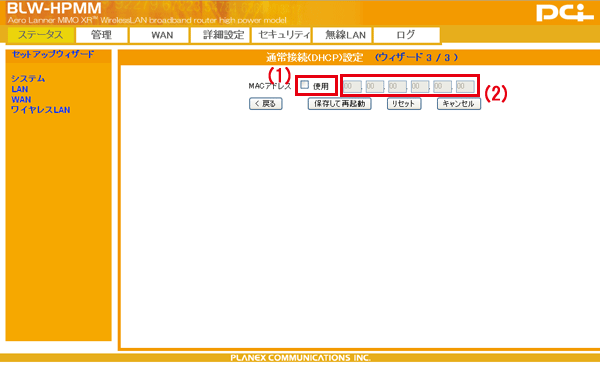Screen dimensions: 600x365
Task: Click the リセット button
Action: click(404, 104)
